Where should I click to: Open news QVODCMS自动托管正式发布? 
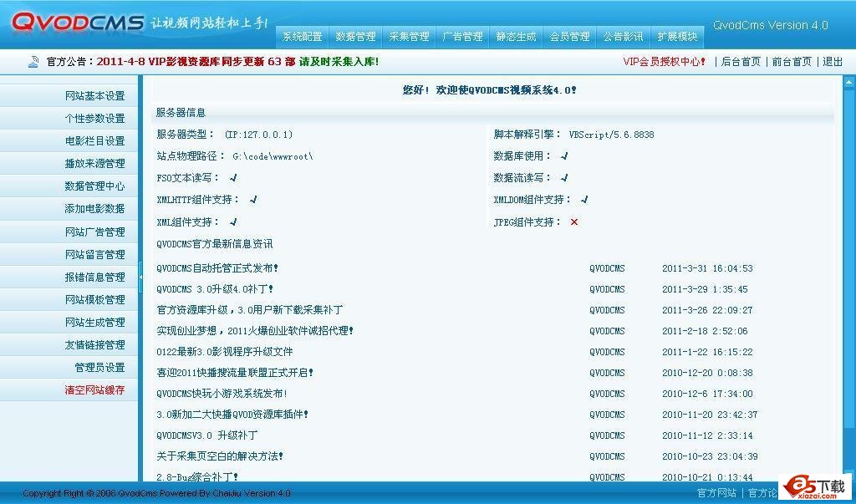pyautogui.click(x=217, y=268)
